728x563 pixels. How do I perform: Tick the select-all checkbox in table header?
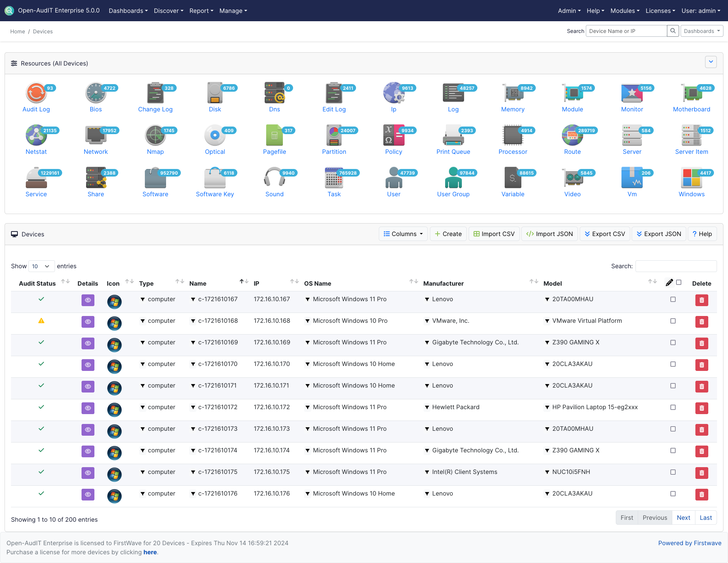point(679,283)
